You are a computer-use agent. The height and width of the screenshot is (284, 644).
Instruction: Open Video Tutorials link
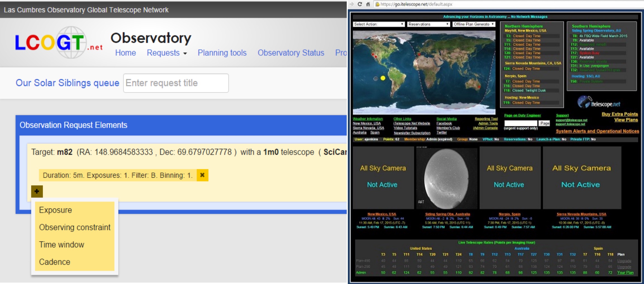pos(405,128)
